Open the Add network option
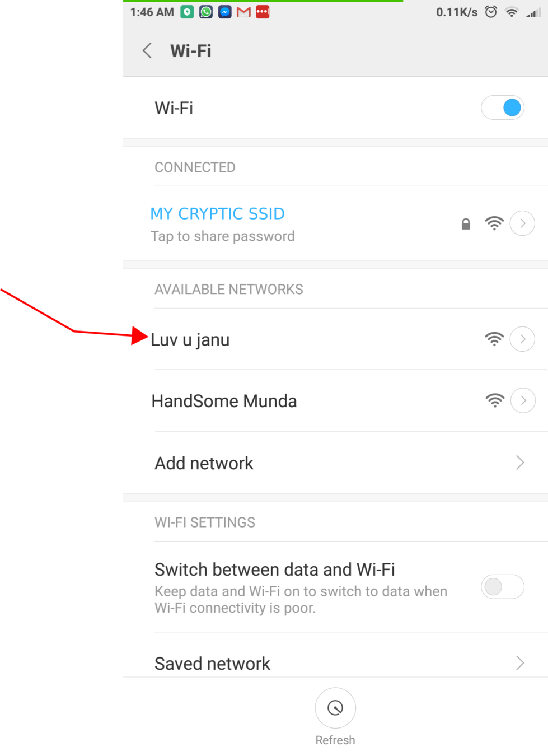This screenshot has height=756, width=548. (x=335, y=463)
